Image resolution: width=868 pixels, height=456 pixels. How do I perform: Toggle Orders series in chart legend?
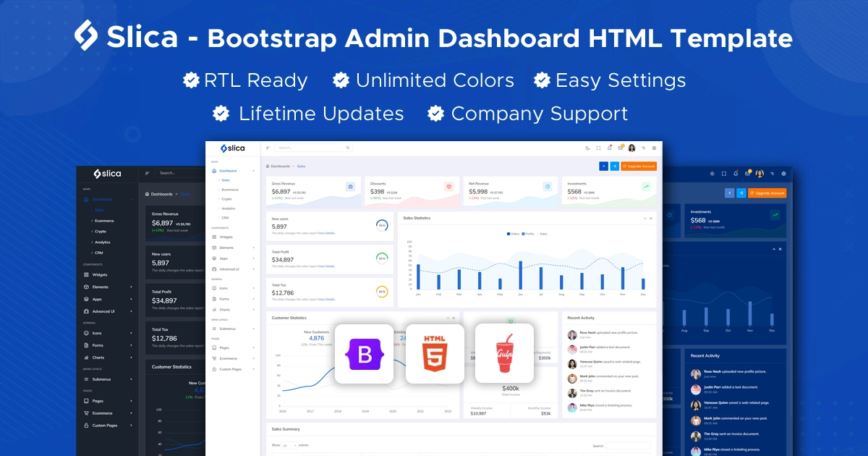514,234
